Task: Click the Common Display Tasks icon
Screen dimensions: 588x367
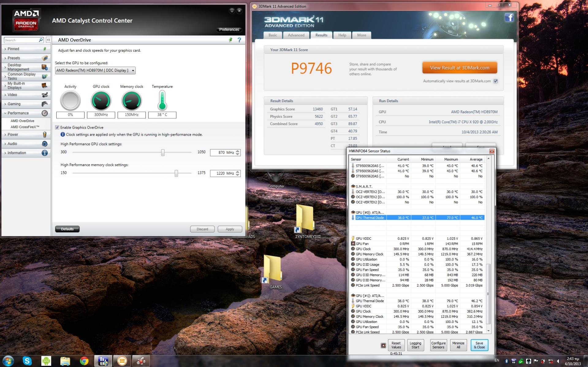Action: [45, 76]
